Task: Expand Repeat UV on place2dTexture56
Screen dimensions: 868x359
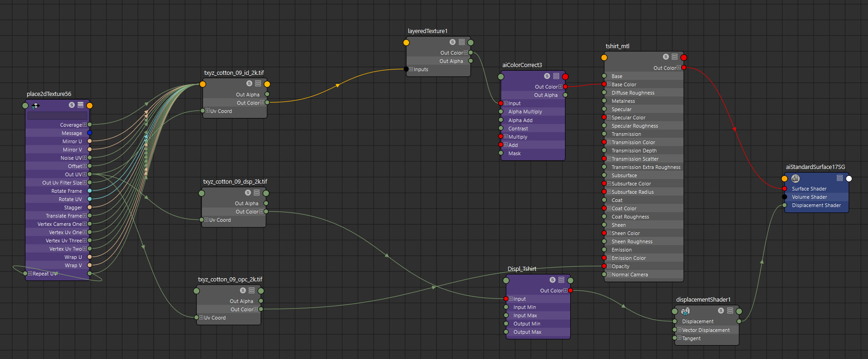Action: coord(30,273)
